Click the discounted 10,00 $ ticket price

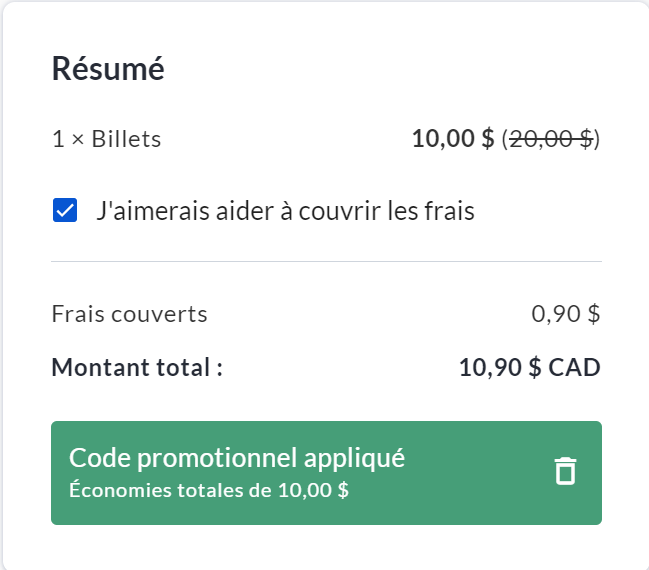point(453,139)
